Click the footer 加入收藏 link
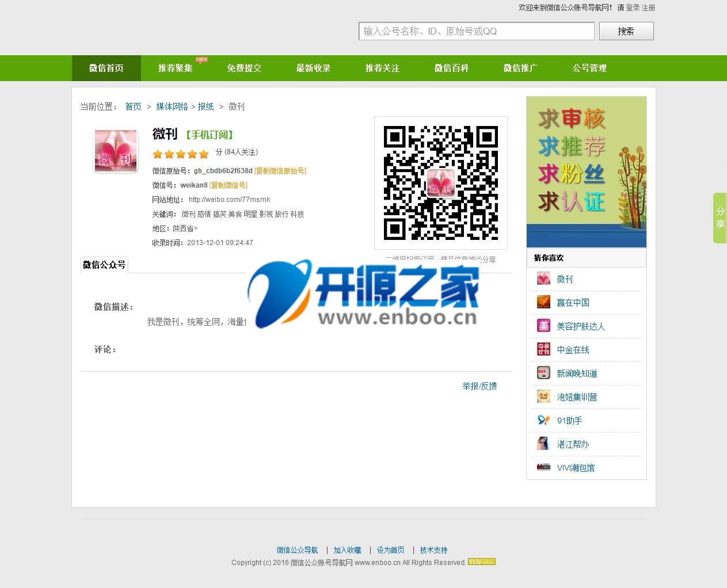The image size is (727, 588). (347, 550)
